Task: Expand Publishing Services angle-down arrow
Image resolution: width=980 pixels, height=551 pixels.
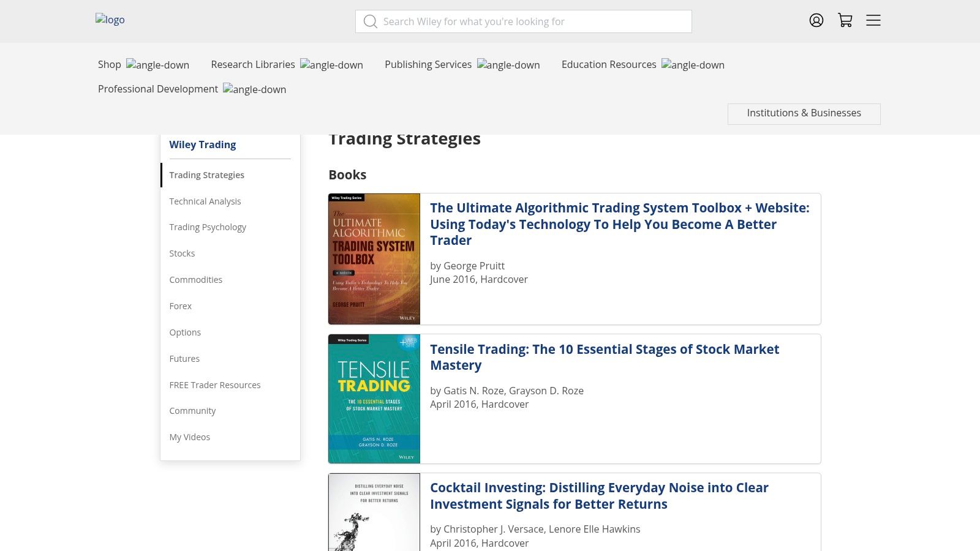Action: (508, 65)
